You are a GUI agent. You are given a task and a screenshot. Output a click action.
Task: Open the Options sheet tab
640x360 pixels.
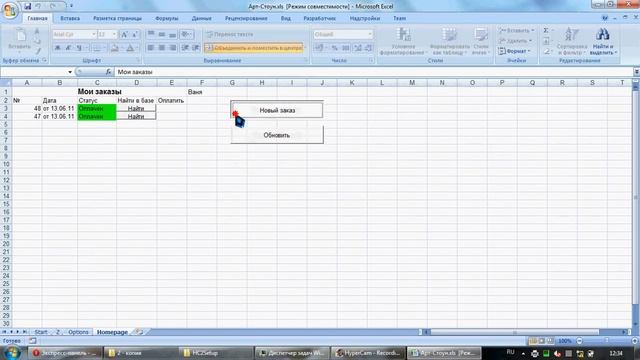click(x=78, y=332)
